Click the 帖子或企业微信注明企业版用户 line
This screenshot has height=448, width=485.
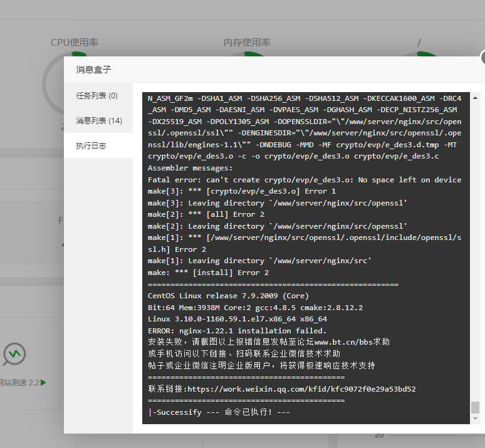click(261, 365)
